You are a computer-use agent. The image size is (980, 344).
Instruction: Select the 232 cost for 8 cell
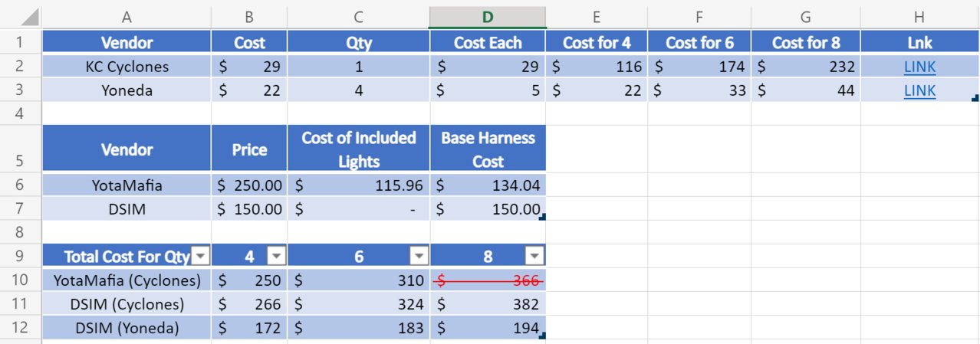tap(806, 67)
